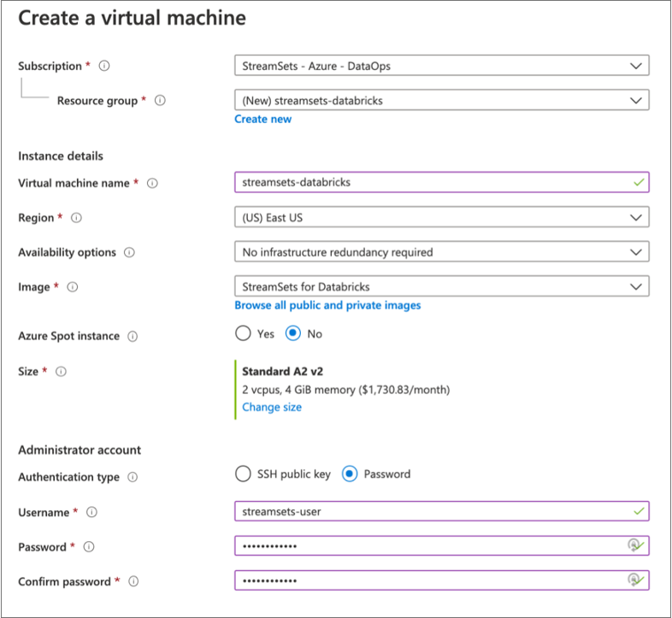This screenshot has width=672, height=618.
Task: Open the Availability options info tooltip
Action: pyautogui.click(x=129, y=253)
